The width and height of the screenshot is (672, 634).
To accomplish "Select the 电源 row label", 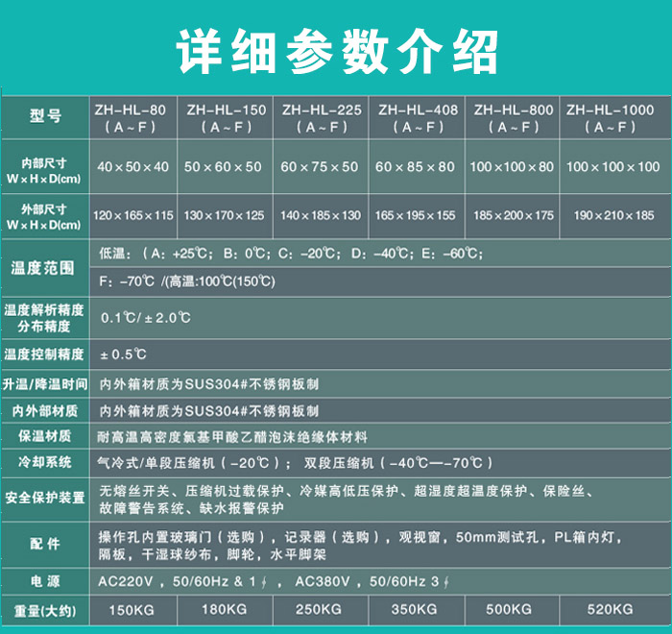I will [44, 581].
